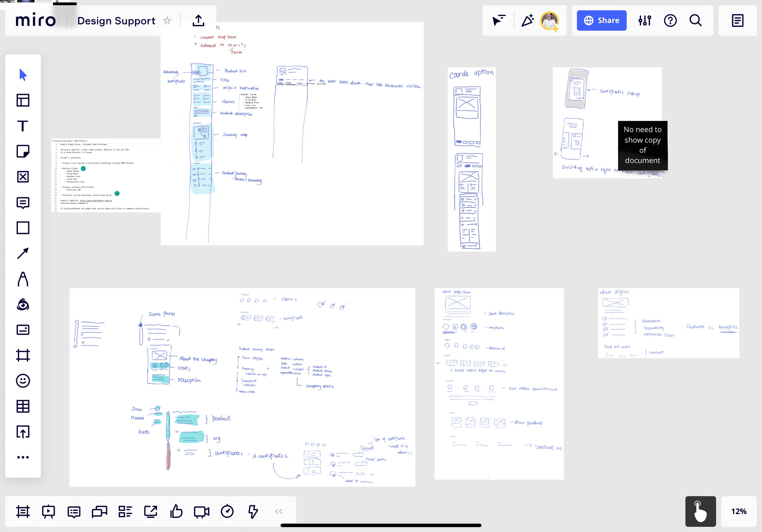The image size is (762, 532).
Task: Open the board settings sliders menu
Action: coord(645,20)
